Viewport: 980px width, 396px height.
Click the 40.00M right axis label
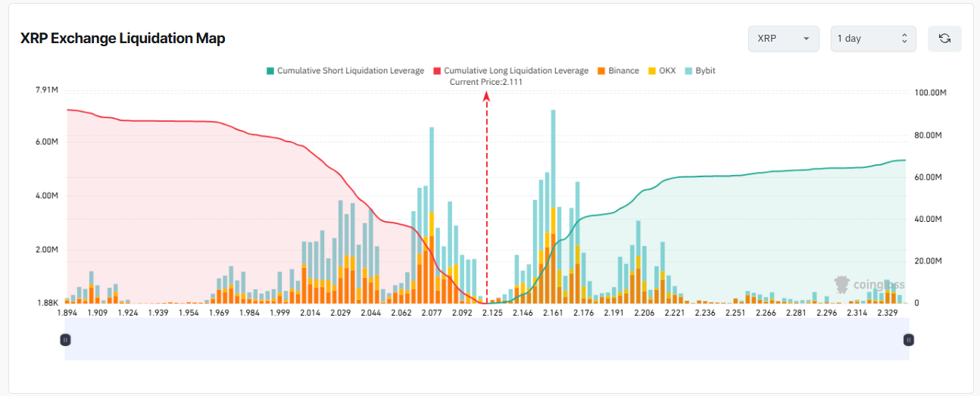pyautogui.click(x=929, y=219)
